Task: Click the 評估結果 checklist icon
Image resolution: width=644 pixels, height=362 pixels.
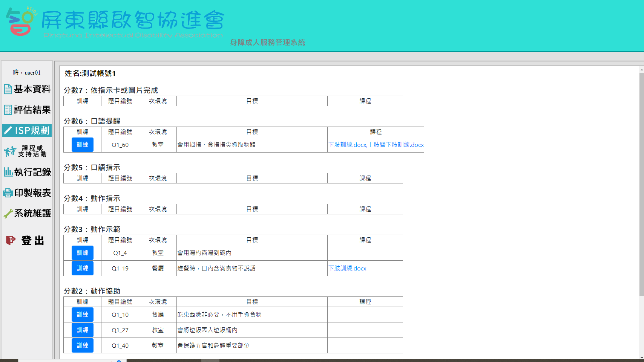Action: (8, 110)
